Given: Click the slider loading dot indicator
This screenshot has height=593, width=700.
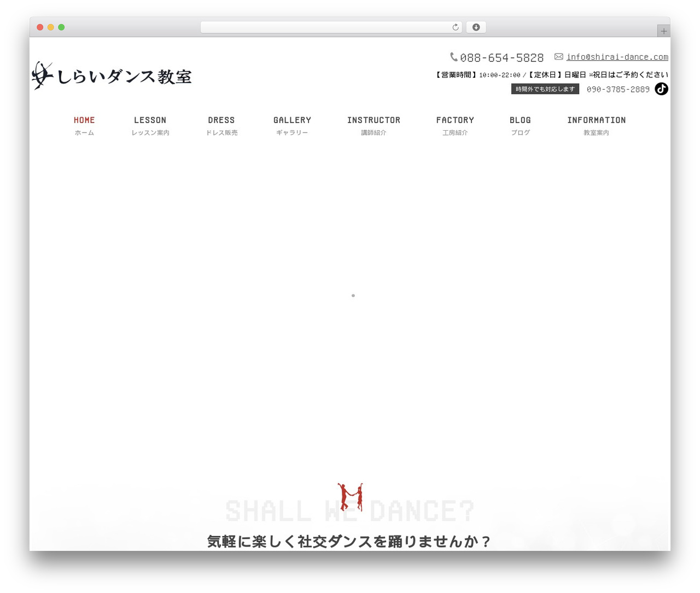Looking at the screenshot, I should click(x=353, y=295).
